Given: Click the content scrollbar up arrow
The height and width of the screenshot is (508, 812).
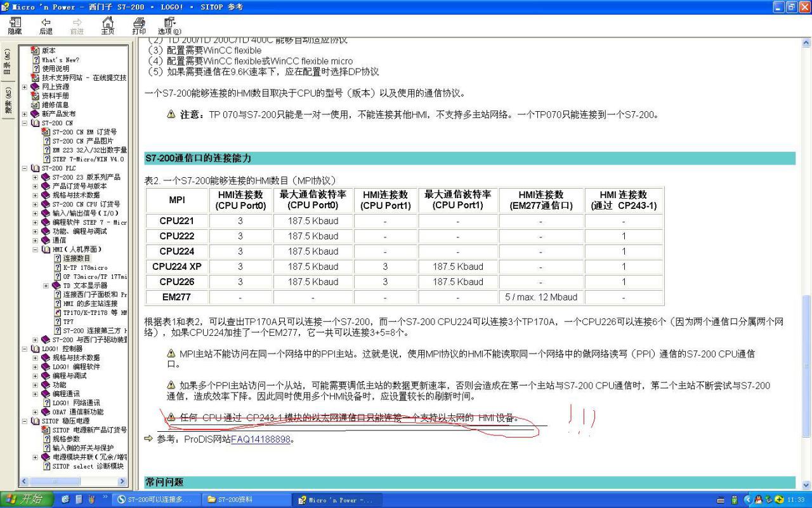Looking at the screenshot, I should point(806,43).
